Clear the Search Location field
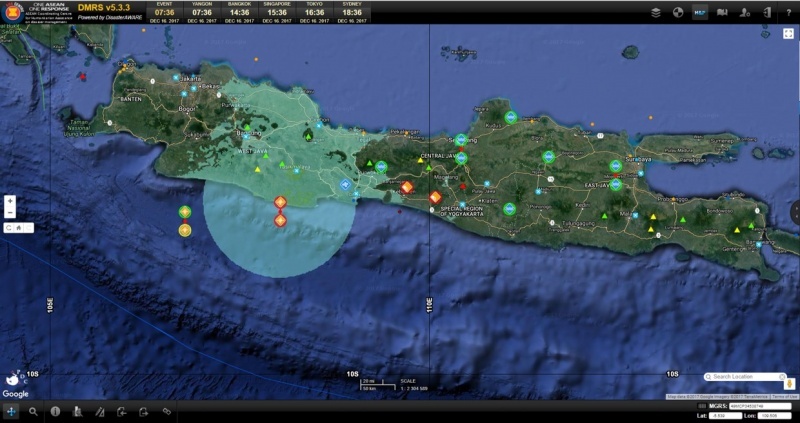This screenshot has height=423, width=800. click(x=782, y=377)
